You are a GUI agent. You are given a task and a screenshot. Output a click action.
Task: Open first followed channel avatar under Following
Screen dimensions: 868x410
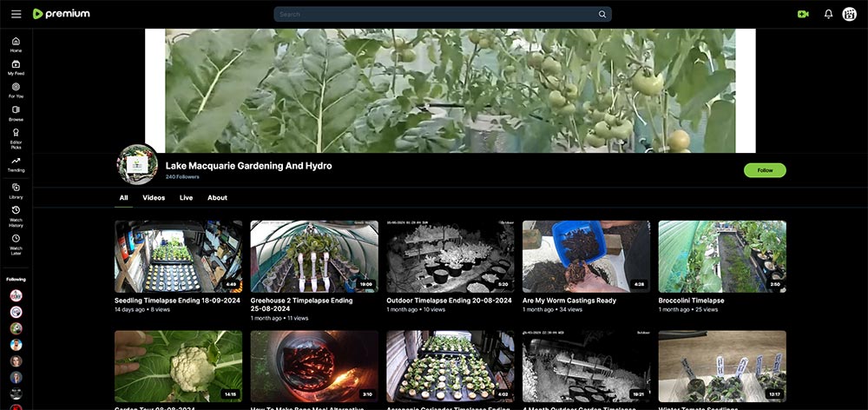[16, 295]
